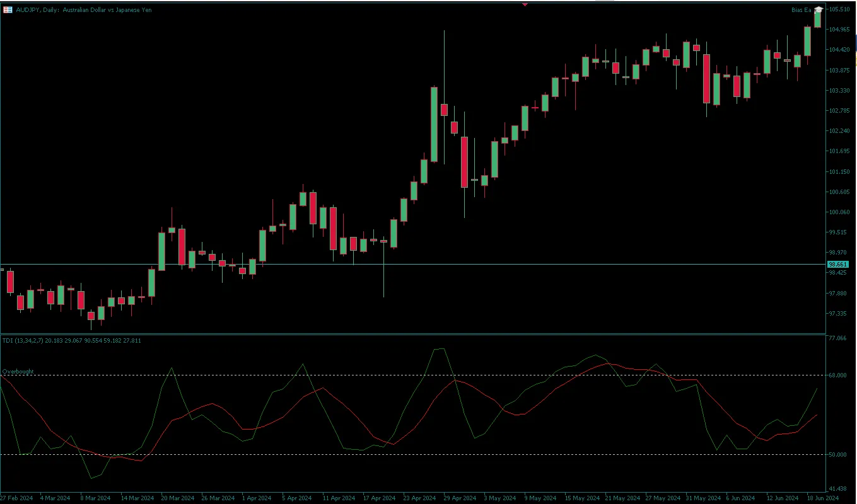Image resolution: width=857 pixels, height=504 pixels.
Task: Click the 77.066 indicator scale value
Action: pyautogui.click(x=838, y=338)
